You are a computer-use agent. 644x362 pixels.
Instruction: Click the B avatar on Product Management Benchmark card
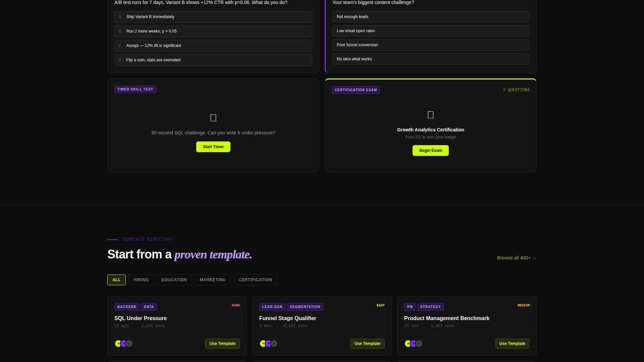pyautogui.click(x=413, y=343)
